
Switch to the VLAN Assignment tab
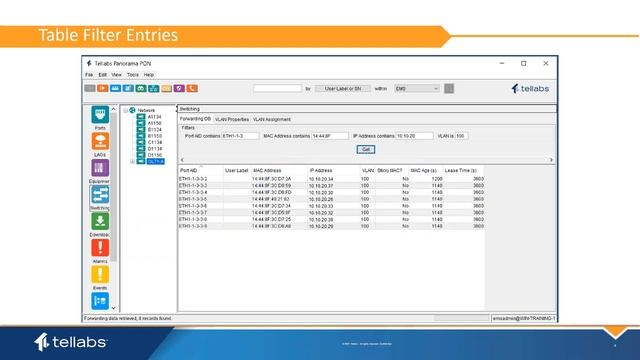pos(272,119)
